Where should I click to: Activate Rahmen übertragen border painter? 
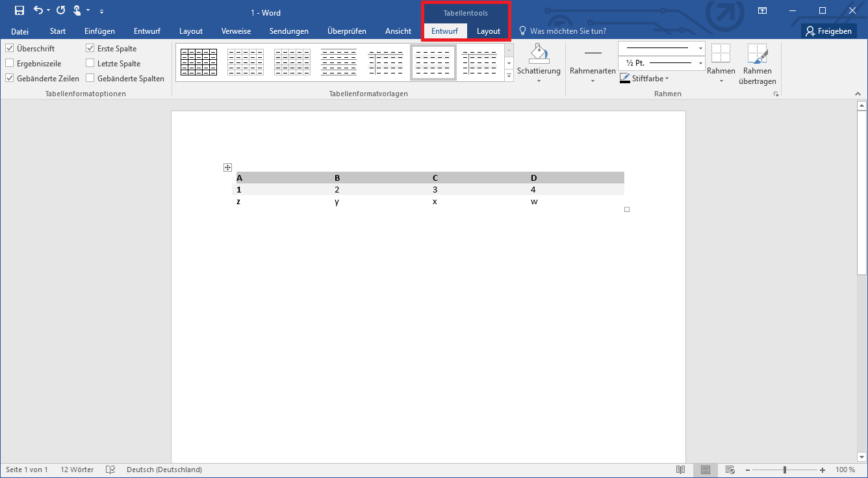click(x=757, y=64)
